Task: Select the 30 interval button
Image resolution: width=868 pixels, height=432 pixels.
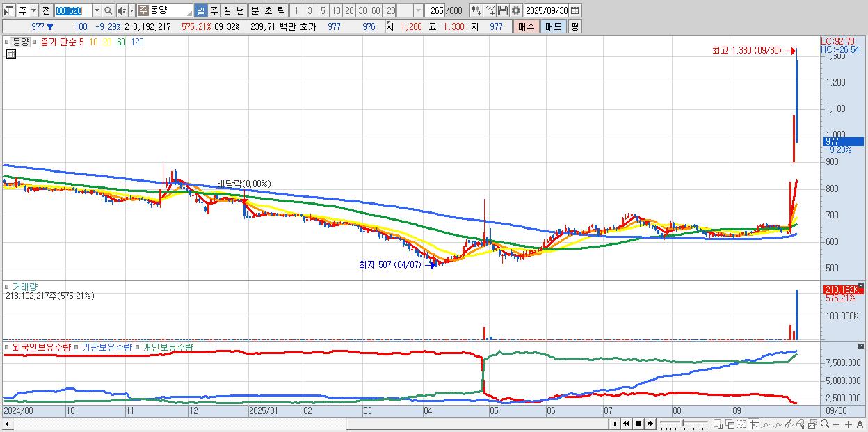Action: [x=362, y=10]
